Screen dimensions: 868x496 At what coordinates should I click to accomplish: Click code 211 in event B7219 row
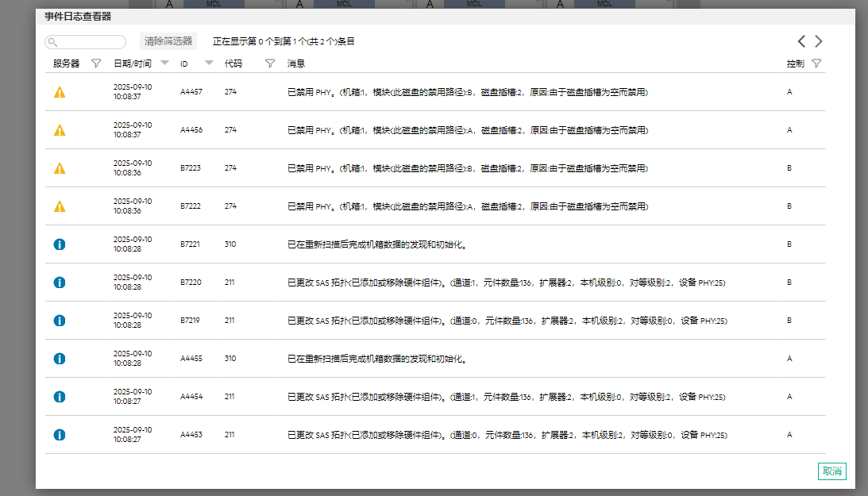click(230, 320)
